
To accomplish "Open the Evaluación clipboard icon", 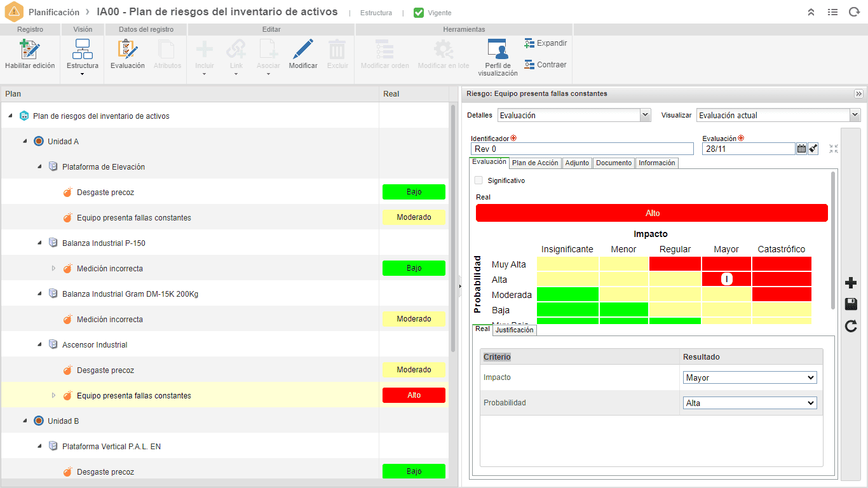I will [127, 50].
